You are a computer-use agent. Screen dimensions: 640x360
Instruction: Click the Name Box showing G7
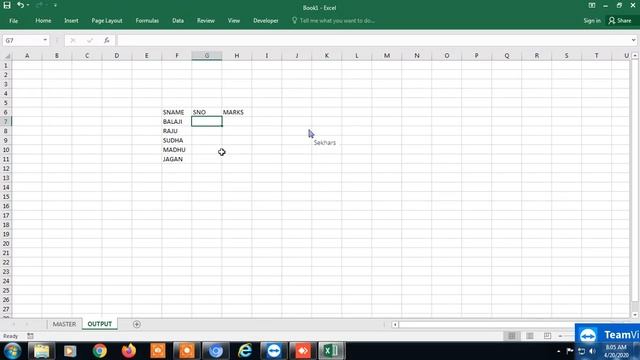22,40
